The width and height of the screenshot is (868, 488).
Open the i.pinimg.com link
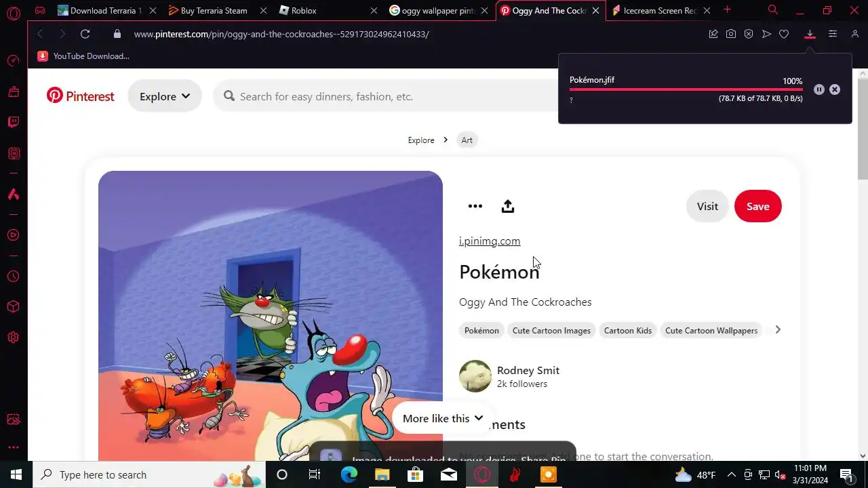pyautogui.click(x=490, y=241)
